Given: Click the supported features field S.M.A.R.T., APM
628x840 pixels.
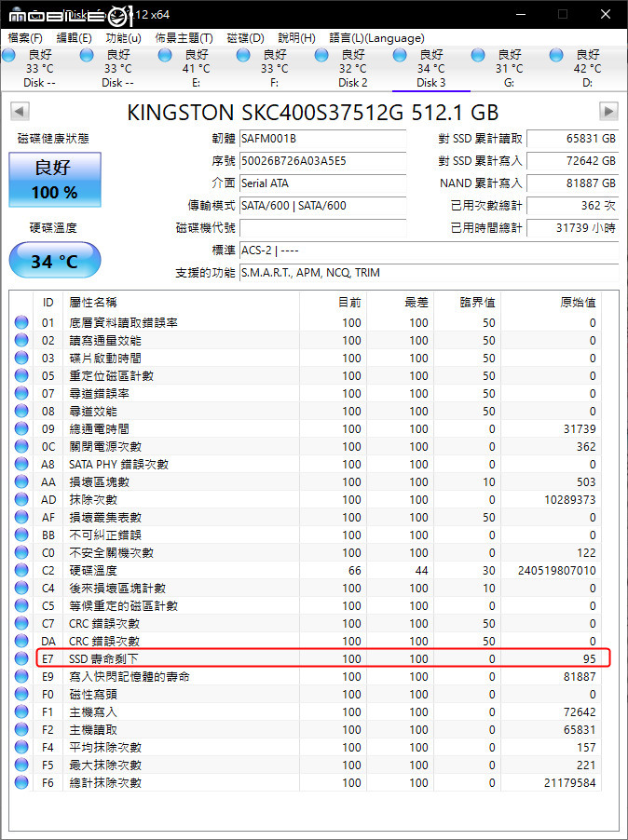Looking at the screenshot, I should tap(429, 273).
